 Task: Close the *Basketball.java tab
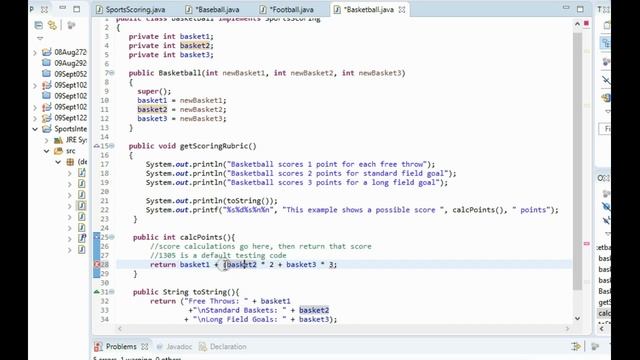(x=402, y=9)
